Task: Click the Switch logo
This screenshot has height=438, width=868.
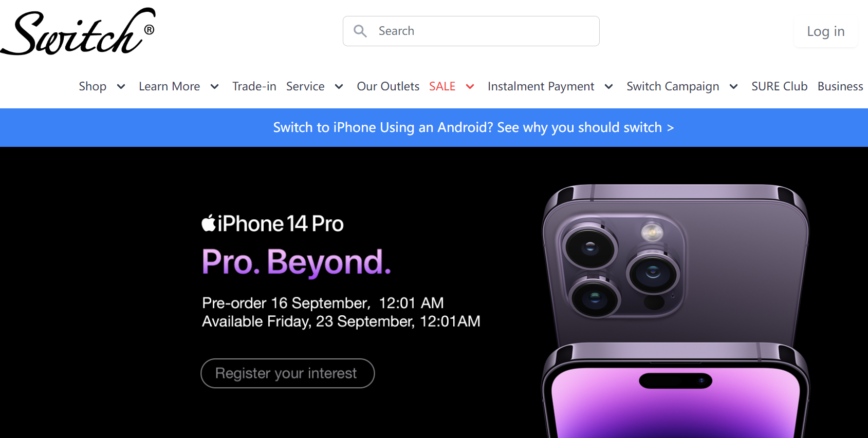Action: (78, 32)
